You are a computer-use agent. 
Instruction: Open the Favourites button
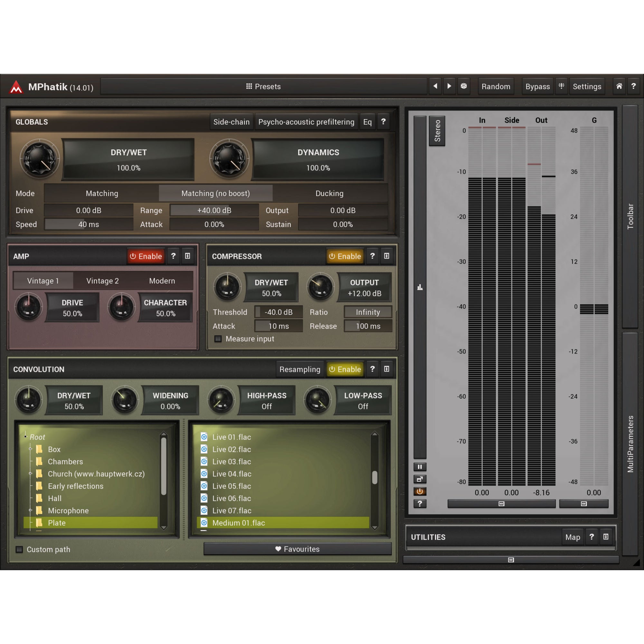click(297, 549)
